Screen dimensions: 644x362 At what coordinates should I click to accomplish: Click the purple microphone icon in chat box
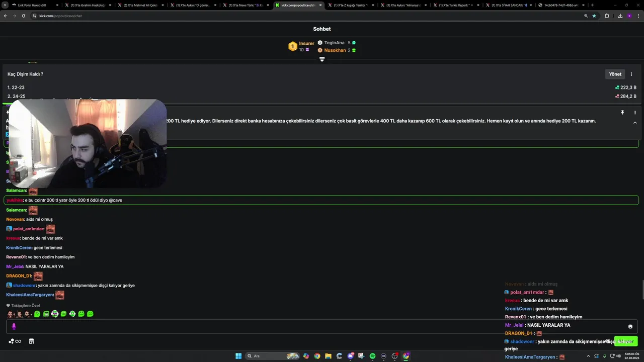14,326
